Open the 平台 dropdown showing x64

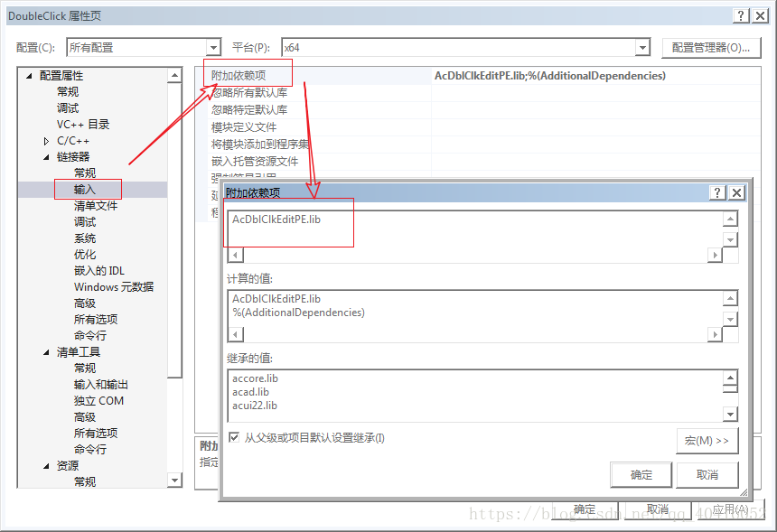pyautogui.click(x=642, y=48)
